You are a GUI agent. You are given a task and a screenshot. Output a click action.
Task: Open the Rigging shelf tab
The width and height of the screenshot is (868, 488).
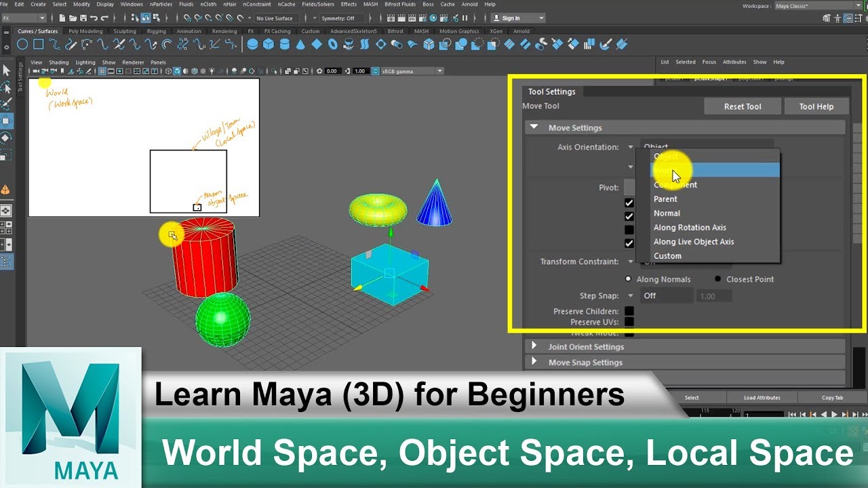(x=157, y=31)
